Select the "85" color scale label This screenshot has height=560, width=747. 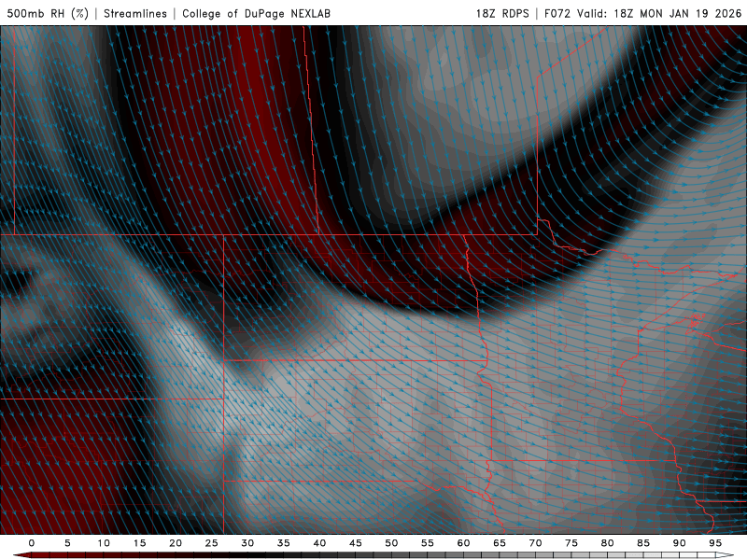(x=643, y=543)
